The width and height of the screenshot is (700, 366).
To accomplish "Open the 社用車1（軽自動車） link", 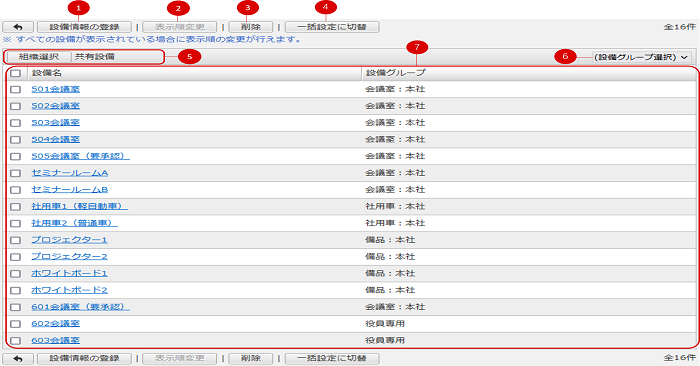I will point(79,206).
